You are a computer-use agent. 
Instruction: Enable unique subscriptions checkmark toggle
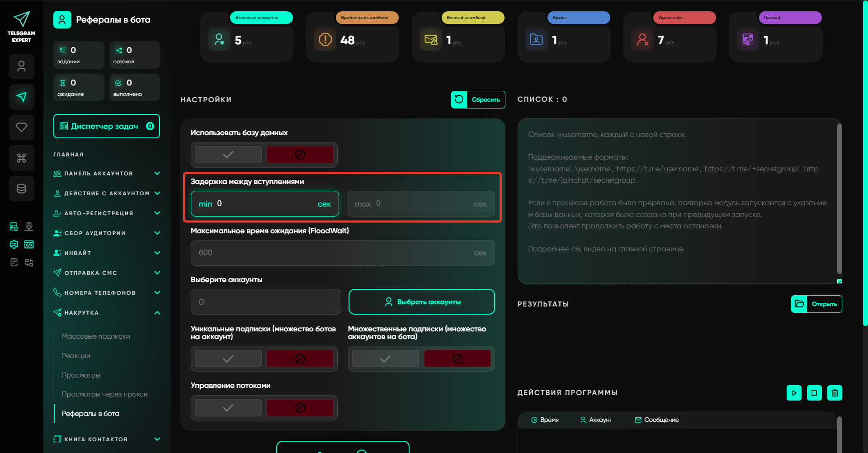(x=228, y=359)
